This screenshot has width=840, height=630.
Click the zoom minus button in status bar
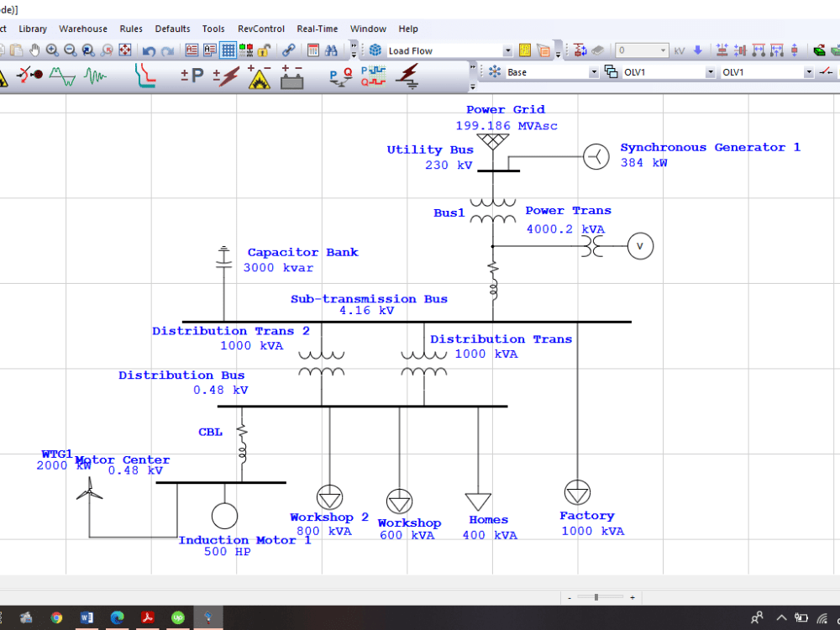point(570,597)
